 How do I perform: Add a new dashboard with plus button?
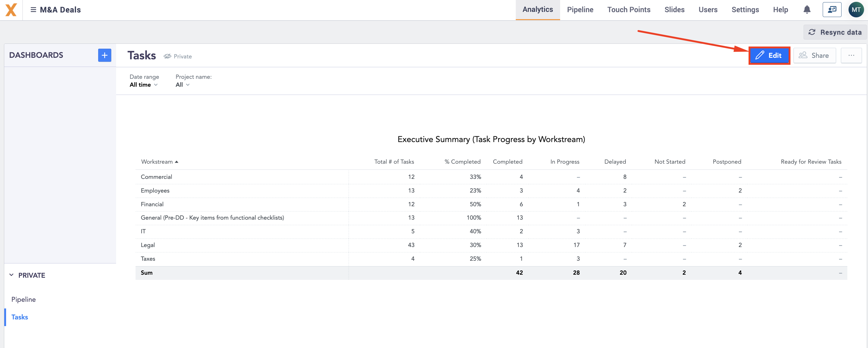(105, 55)
